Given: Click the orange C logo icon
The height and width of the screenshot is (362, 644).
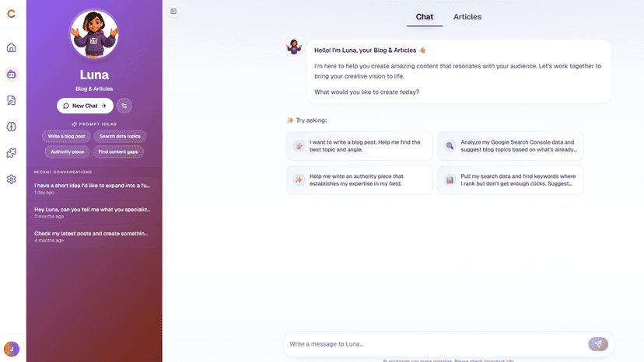Looking at the screenshot, I should point(11,13).
